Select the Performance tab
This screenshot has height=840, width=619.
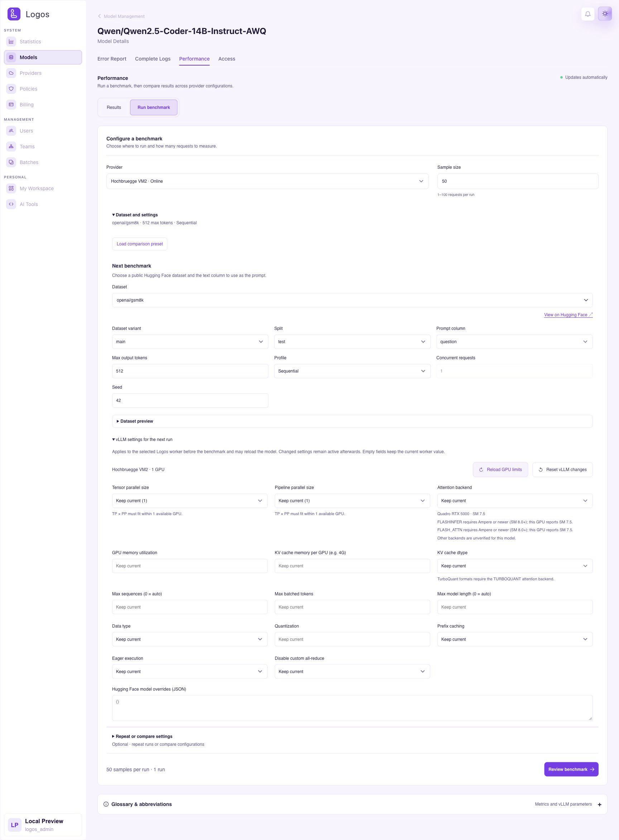click(194, 59)
